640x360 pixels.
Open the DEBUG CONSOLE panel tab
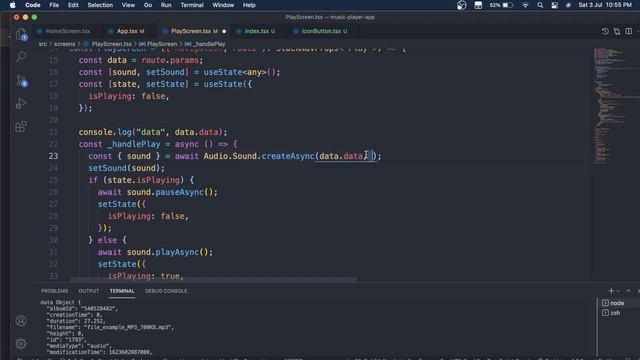166,291
